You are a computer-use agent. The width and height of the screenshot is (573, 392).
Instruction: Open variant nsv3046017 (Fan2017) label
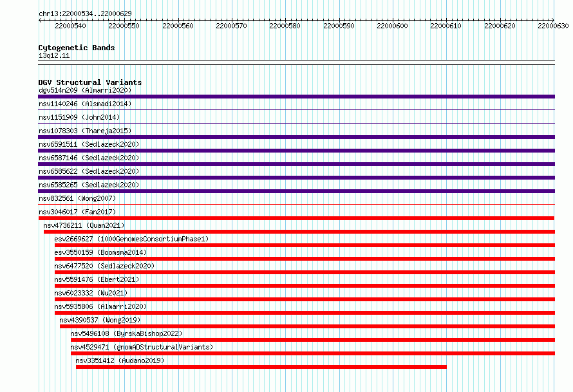(77, 212)
